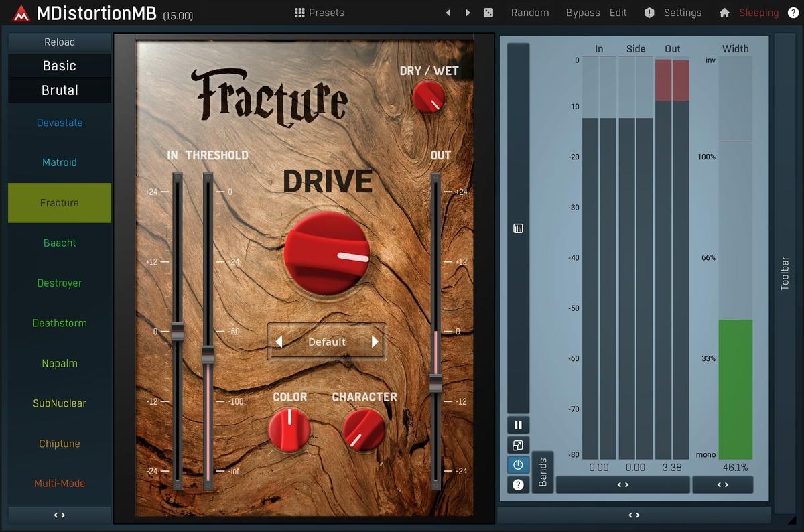
Task: Click the next preset arrow in top bar
Action: [468, 13]
